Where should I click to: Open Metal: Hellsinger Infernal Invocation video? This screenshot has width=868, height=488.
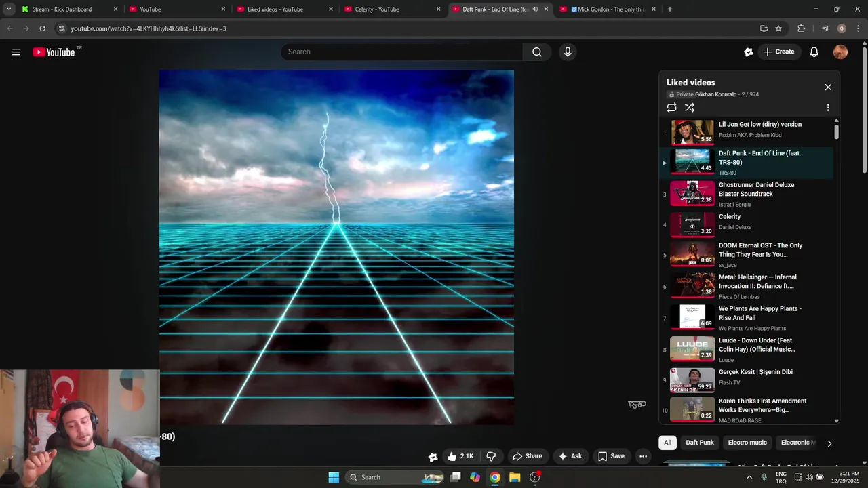746,286
